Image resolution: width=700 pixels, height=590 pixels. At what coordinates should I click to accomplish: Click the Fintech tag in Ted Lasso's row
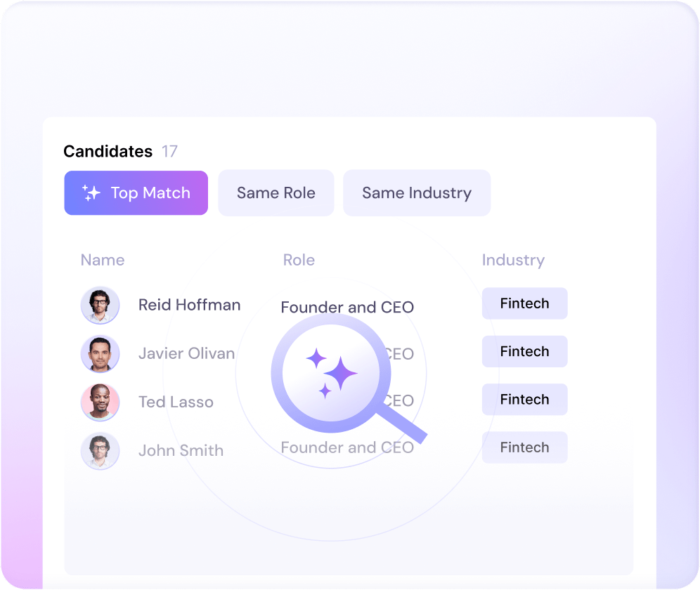524,399
